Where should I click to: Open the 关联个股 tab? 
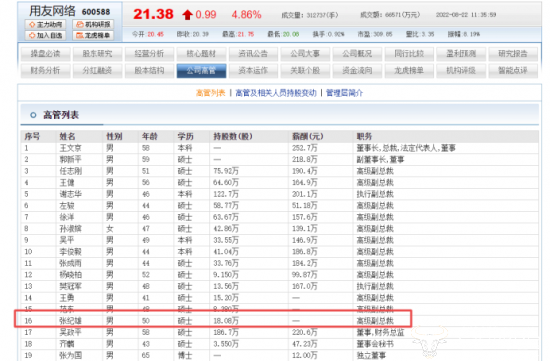(x=305, y=71)
